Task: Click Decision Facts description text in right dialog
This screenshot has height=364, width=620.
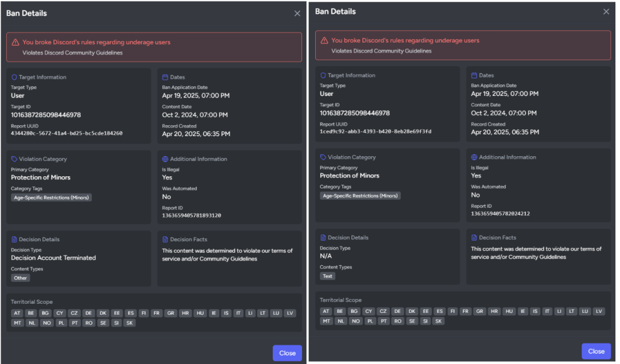Action: [x=536, y=253]
